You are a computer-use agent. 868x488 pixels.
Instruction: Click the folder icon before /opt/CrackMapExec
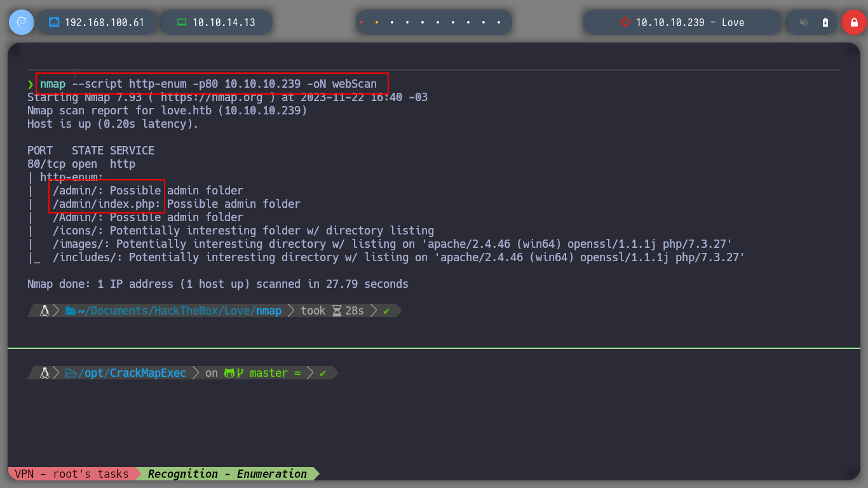pyautogui.click(x=71, y=373)
